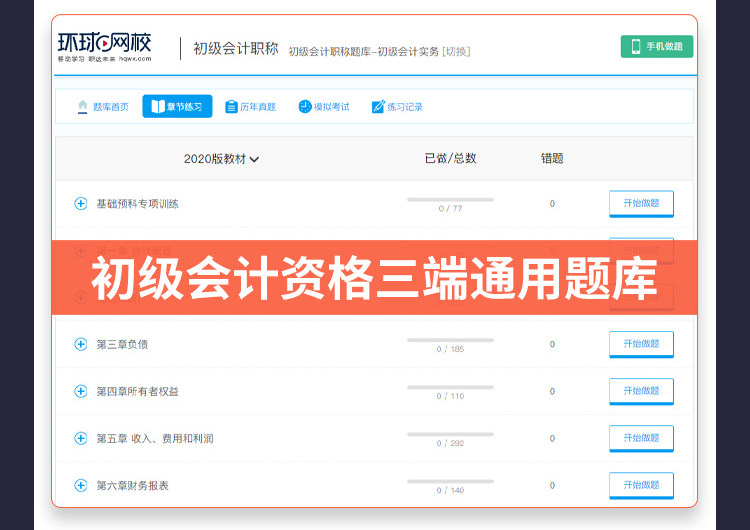The width and height of the screenshot is (750, 530).
Task: Click the 手机做题 button
Action: (657, 46)
